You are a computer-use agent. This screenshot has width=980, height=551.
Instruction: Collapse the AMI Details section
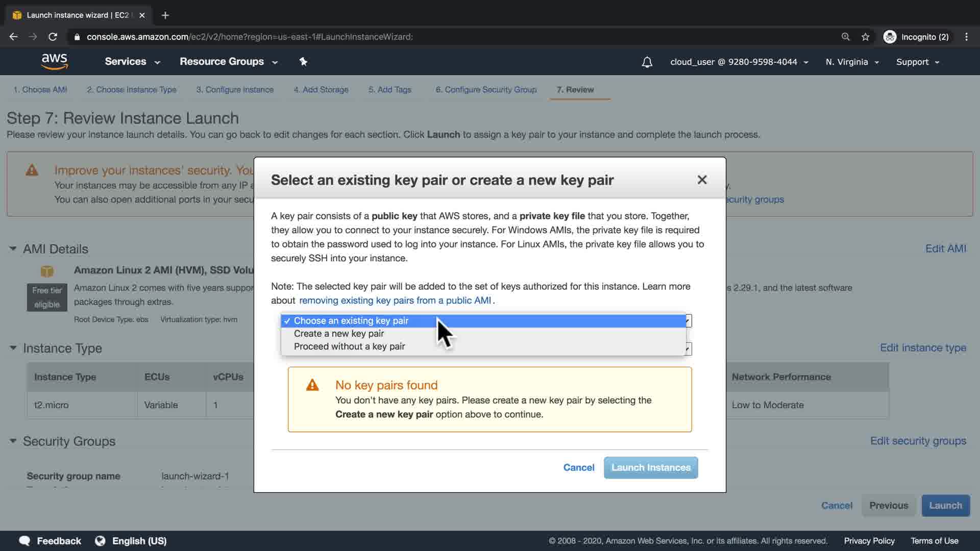pos(13,249)
